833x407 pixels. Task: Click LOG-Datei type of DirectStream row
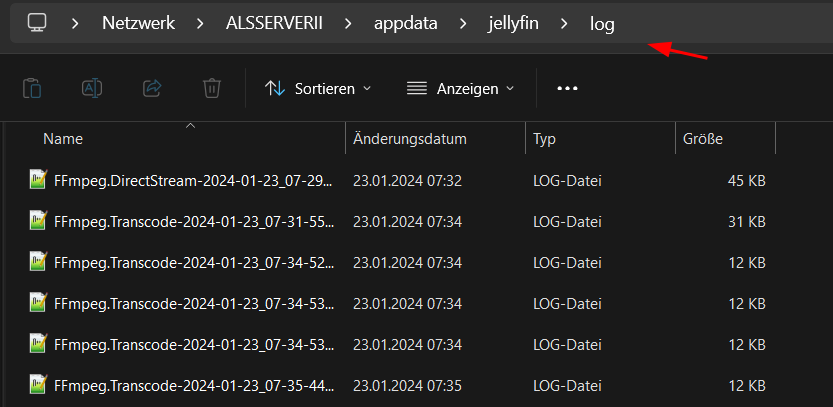click(x=567, y=181)
